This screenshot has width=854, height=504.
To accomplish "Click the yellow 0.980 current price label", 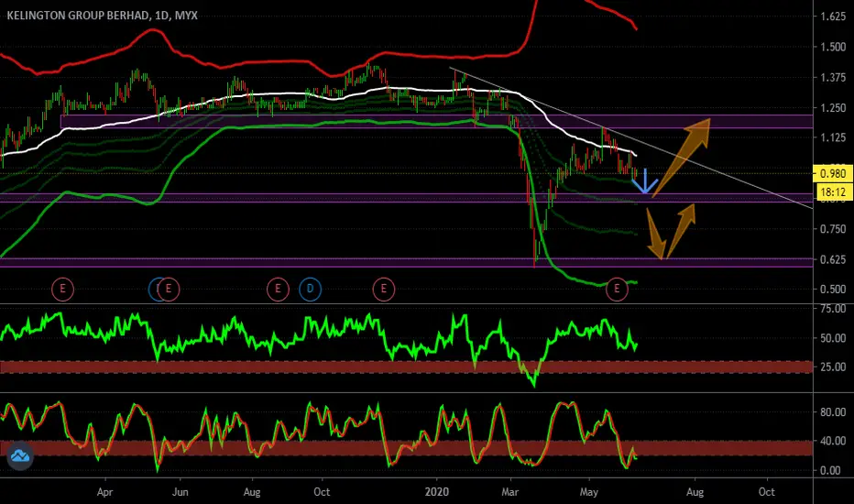I will point(833,173).
